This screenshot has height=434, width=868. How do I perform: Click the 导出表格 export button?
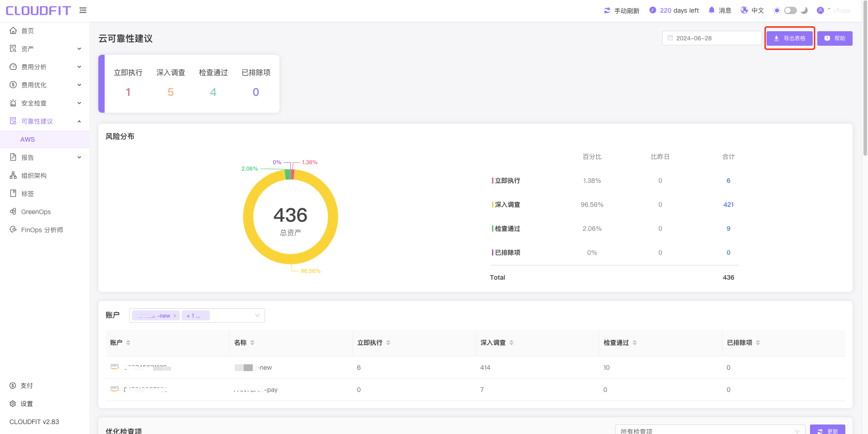tap(790, 38)
